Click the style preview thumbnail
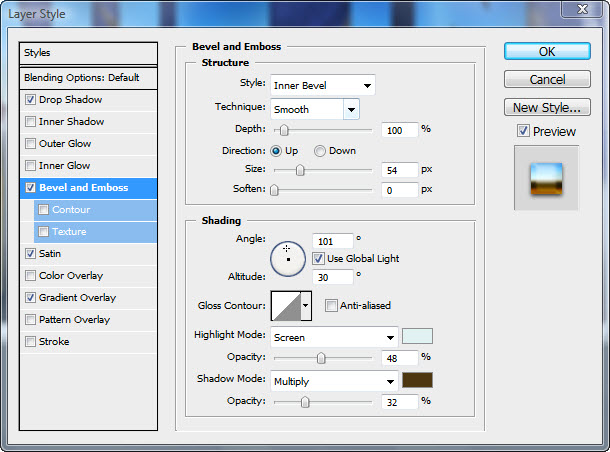This screenshot has height=452, width=610. [x=546, y=178]
